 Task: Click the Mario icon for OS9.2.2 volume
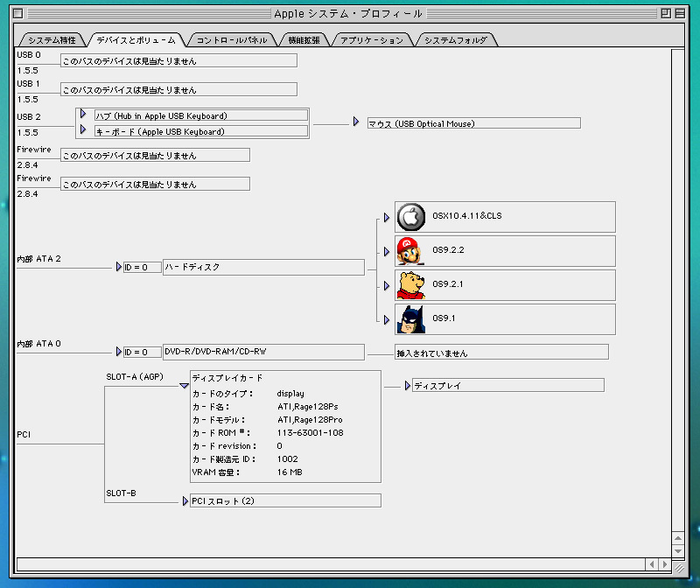click(410, 251)
